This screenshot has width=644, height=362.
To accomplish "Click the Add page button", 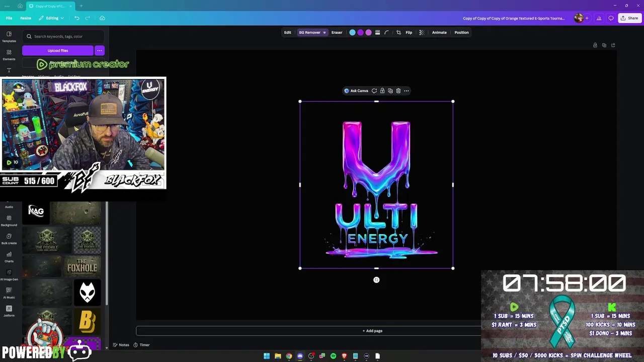I will (x=372, y=331).
